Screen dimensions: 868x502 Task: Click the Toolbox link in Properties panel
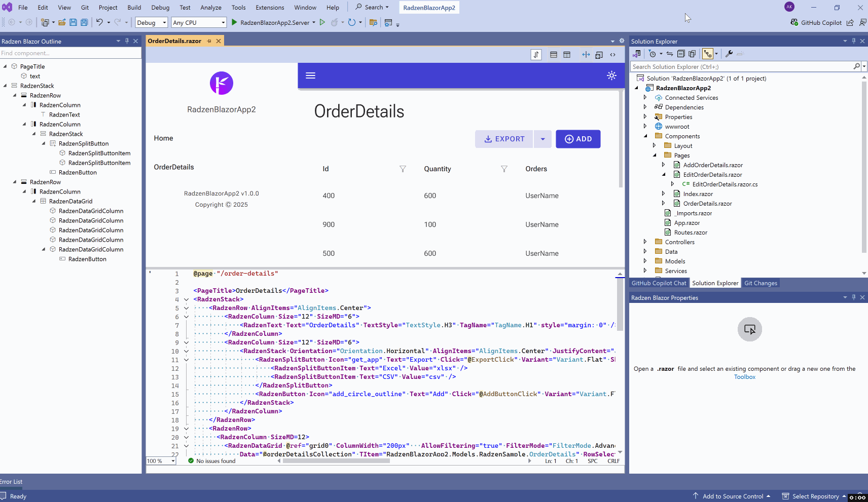point(744,377)
